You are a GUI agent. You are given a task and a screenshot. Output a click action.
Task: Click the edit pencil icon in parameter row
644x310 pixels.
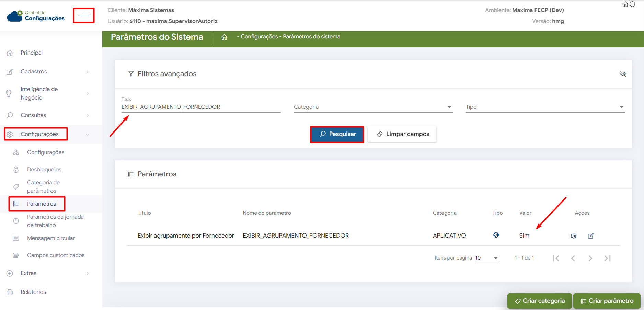click(x=590, y=236)
